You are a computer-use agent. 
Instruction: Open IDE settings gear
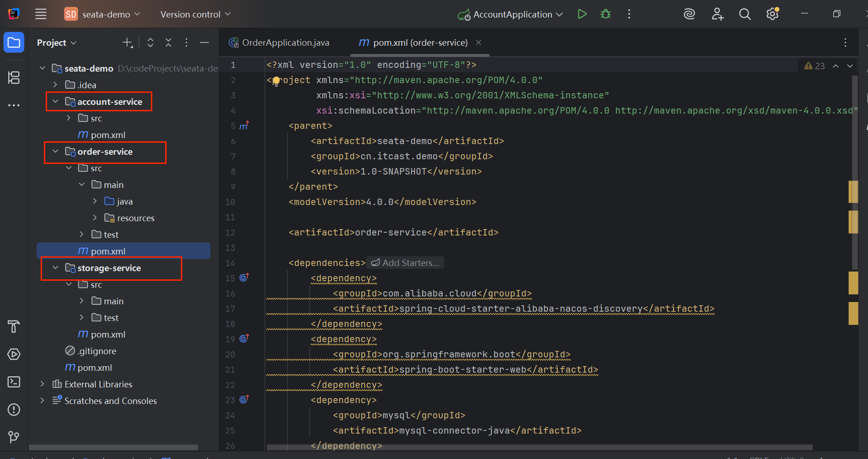pos(773,14)
